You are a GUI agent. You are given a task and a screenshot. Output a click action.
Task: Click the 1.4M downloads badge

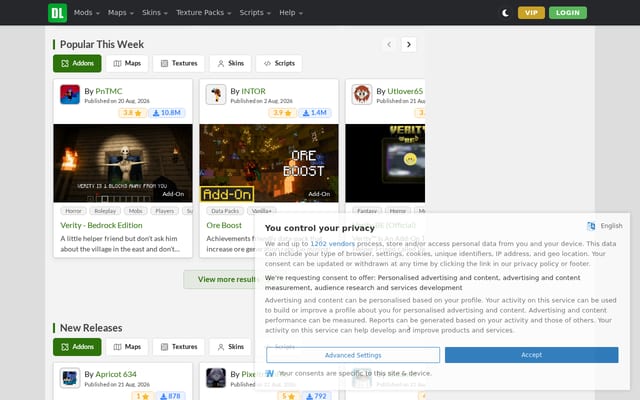pos(314,113)
